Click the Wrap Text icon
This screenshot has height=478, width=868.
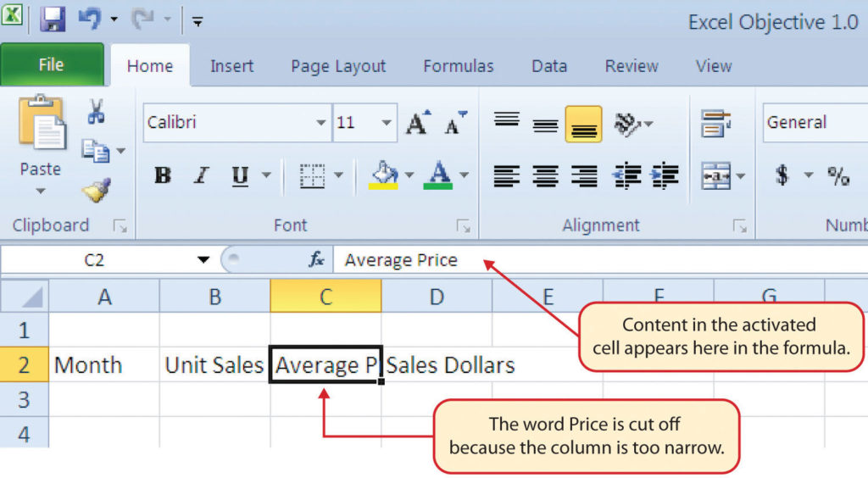tap(715, 123)
